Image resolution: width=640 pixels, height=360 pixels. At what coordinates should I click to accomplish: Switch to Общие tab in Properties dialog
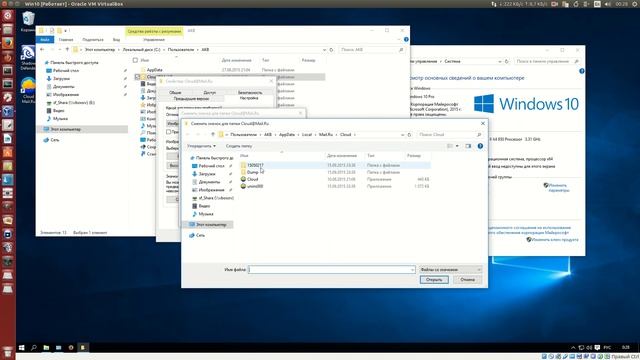point(175,93)
